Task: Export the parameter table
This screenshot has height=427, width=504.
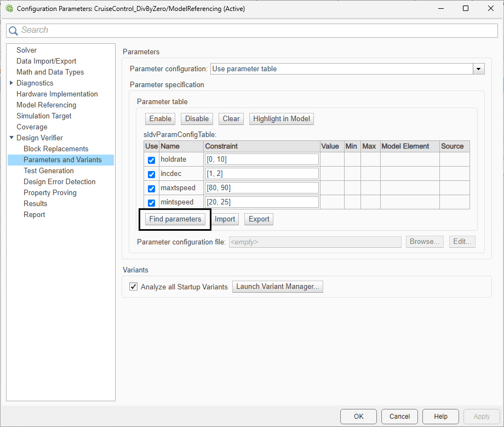Action: point(259,219)
